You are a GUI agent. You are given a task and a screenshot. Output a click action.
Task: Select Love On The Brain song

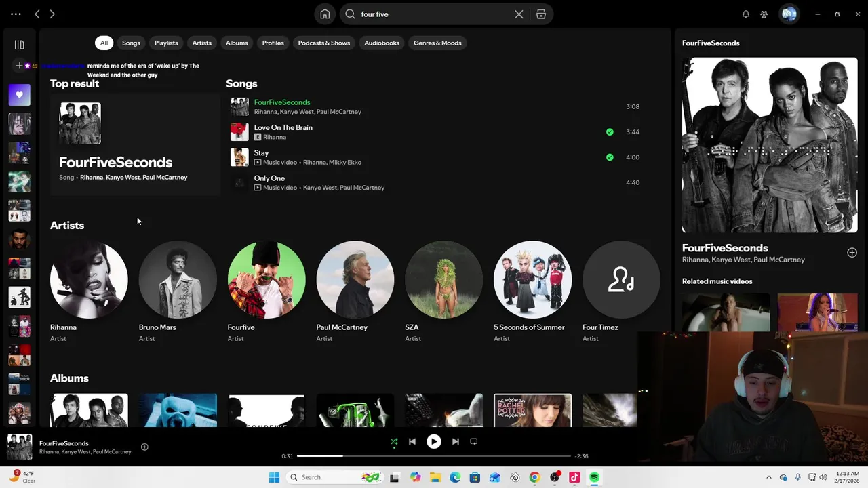[437, 132]
